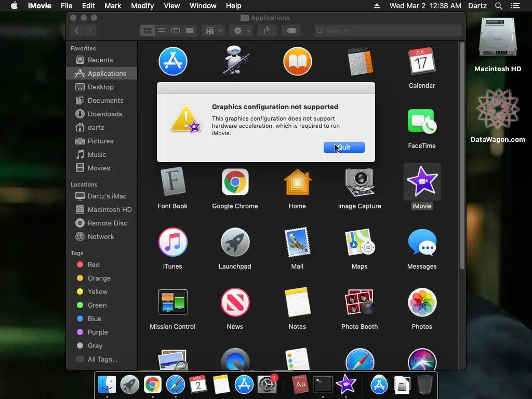Select Downloads in the Finder sidebar

(101, 114)
